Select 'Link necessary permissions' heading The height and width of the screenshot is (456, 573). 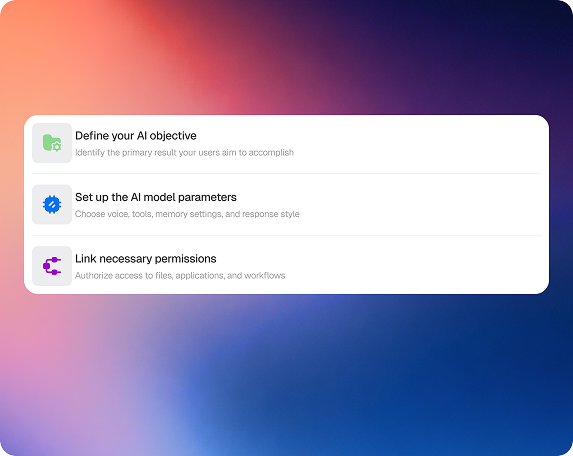pos(145,259)
